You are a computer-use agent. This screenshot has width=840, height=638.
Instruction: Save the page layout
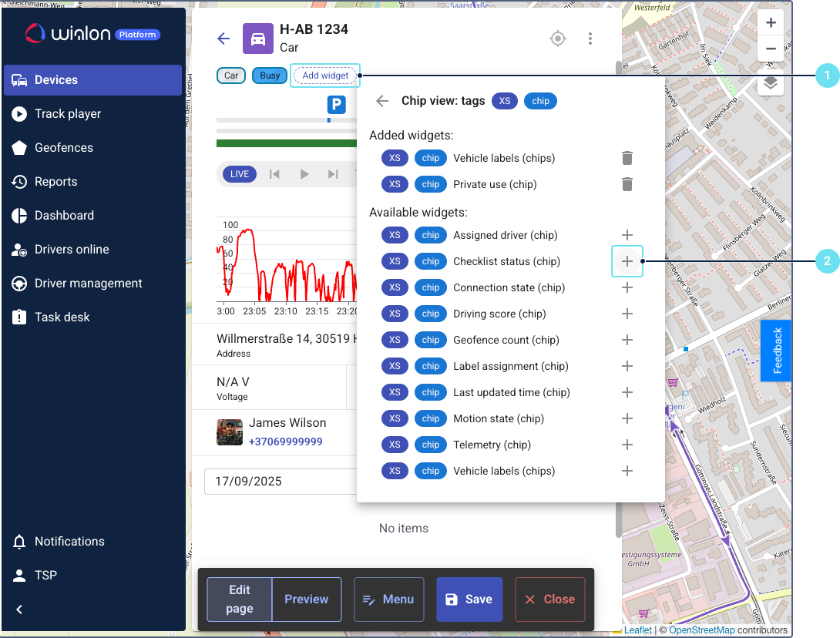tap(469, 599)
